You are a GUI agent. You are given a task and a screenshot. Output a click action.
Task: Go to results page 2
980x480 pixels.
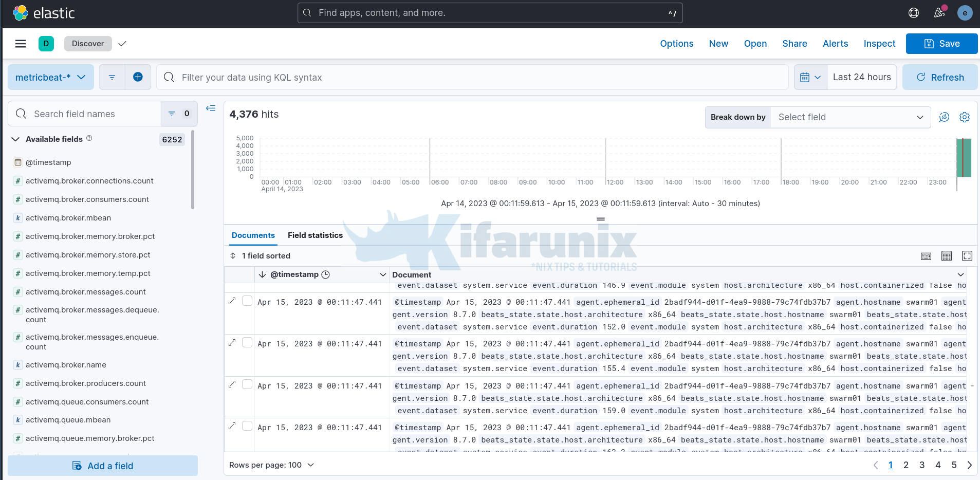pyautogui.click(x=906, y=465)
